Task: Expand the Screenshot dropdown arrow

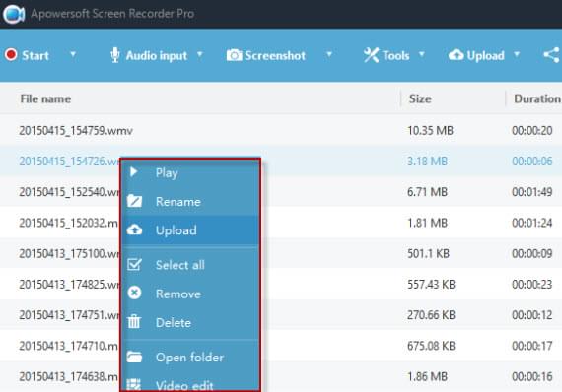Action: [x=329, y=54]
